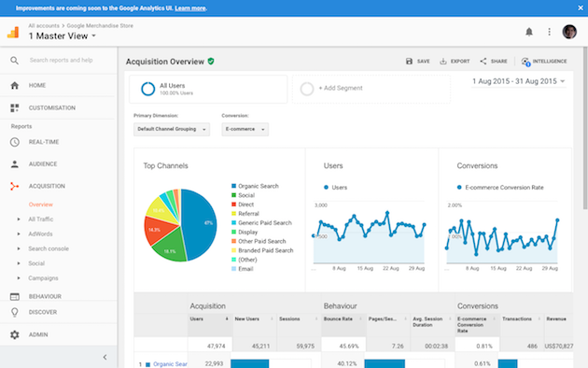Open the user profile avatar

tap(569, 32)
